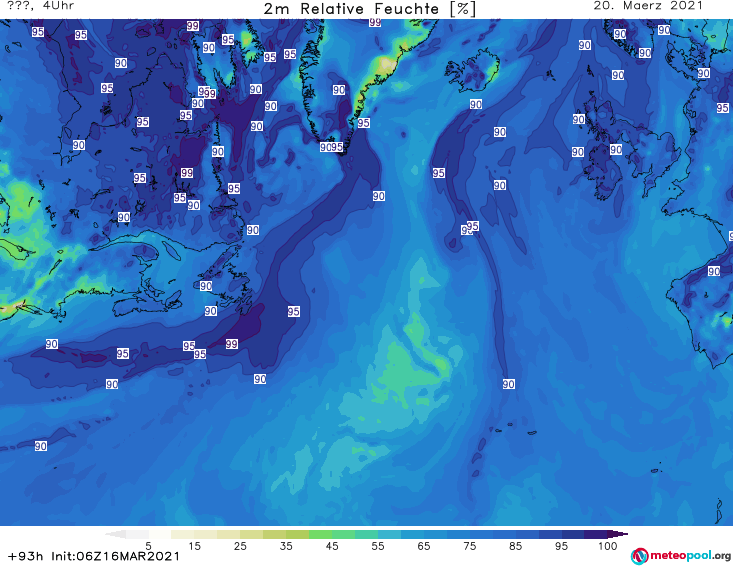
Task: Select the '+93h' forecast hour text
Action: [x=26, y=556]
